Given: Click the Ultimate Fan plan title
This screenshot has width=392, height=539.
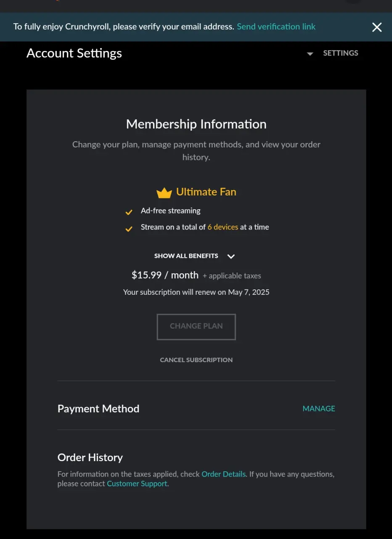Looking at the screenshot, I should (x=206, y=192).
